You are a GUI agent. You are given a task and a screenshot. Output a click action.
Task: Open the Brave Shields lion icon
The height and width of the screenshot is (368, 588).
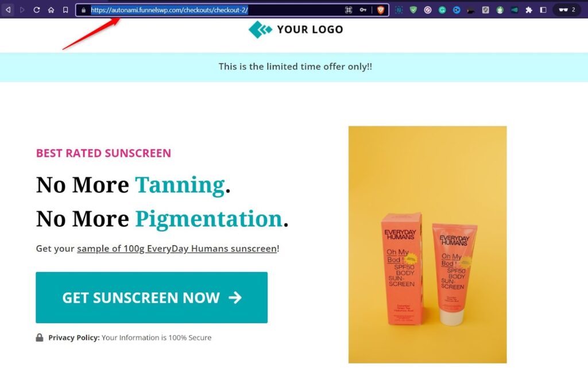click(381, 10)
